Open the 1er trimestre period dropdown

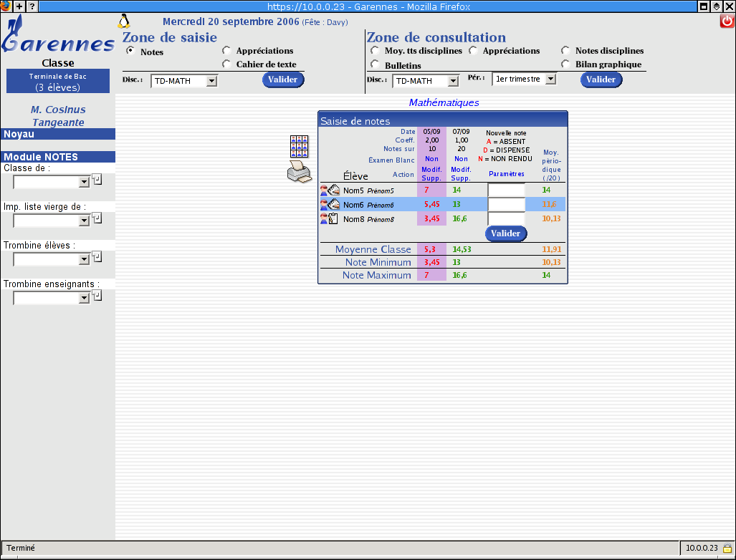[550, 79]
